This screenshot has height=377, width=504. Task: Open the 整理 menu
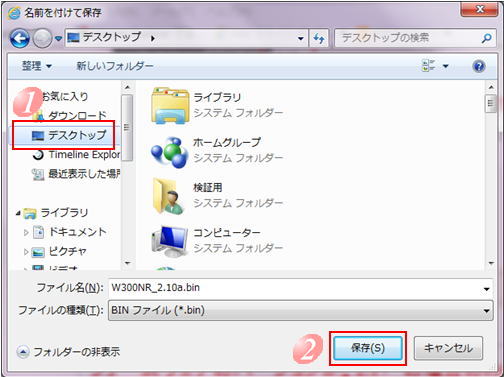37,66
